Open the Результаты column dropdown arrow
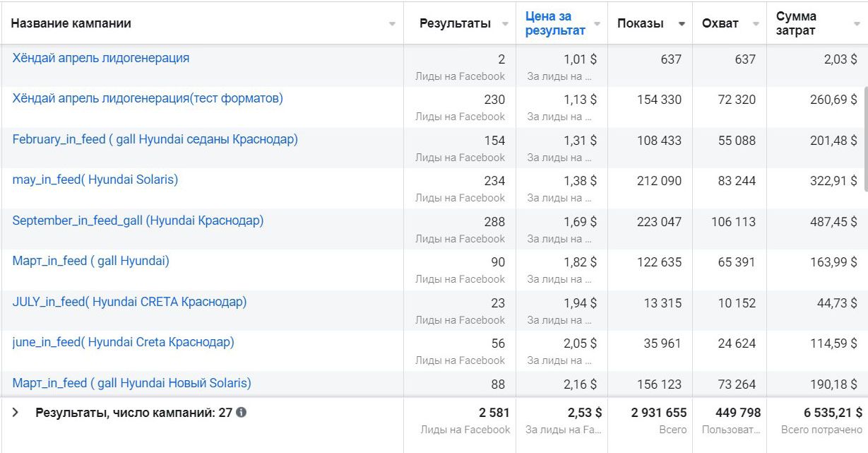The image size is (868, 453). click(x=505, y=24)
